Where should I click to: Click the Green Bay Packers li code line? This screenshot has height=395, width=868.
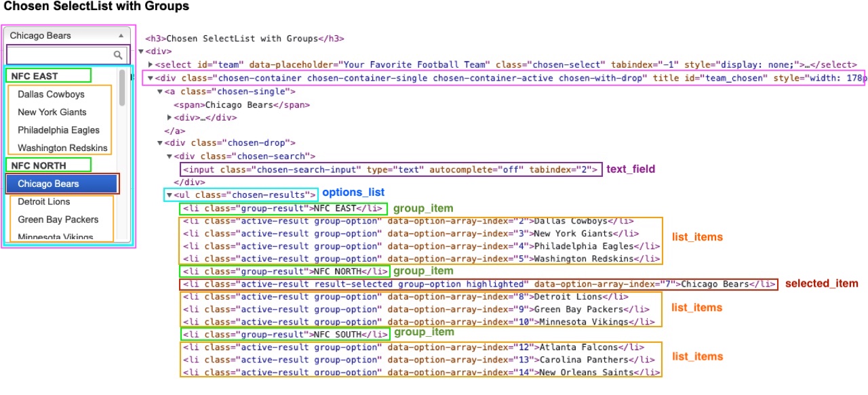pos(415,310)
